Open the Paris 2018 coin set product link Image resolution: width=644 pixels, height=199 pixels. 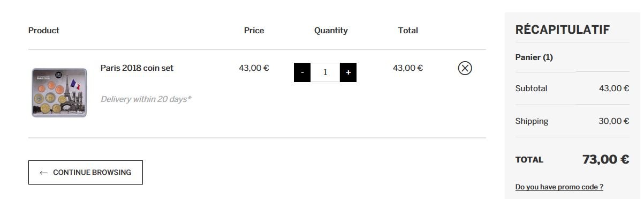tap(137, 68)
